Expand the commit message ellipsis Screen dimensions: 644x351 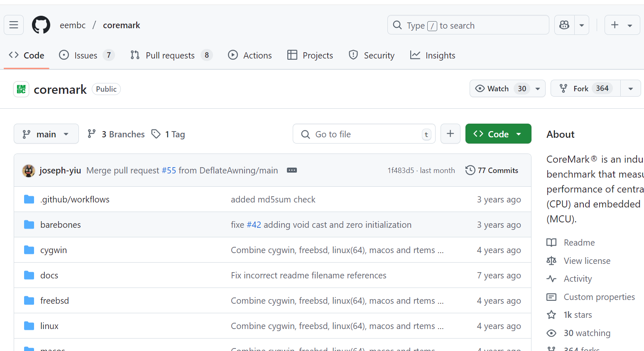point(292,170)
